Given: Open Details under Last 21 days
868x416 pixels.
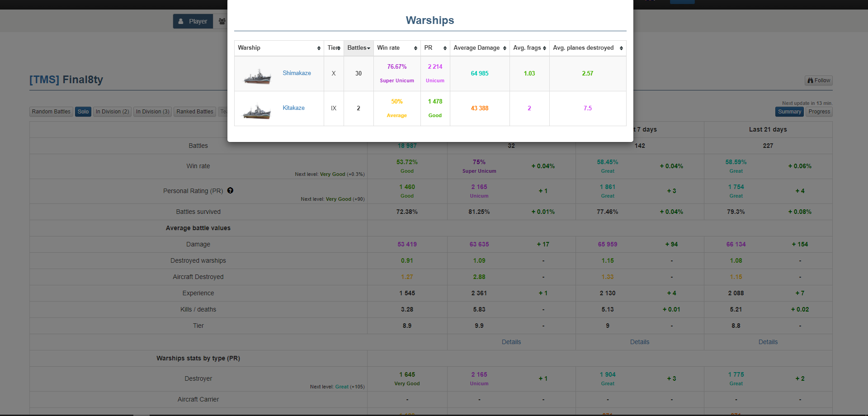Looking at the screenshot, I should pyautogui.click(x=768, y=342).
